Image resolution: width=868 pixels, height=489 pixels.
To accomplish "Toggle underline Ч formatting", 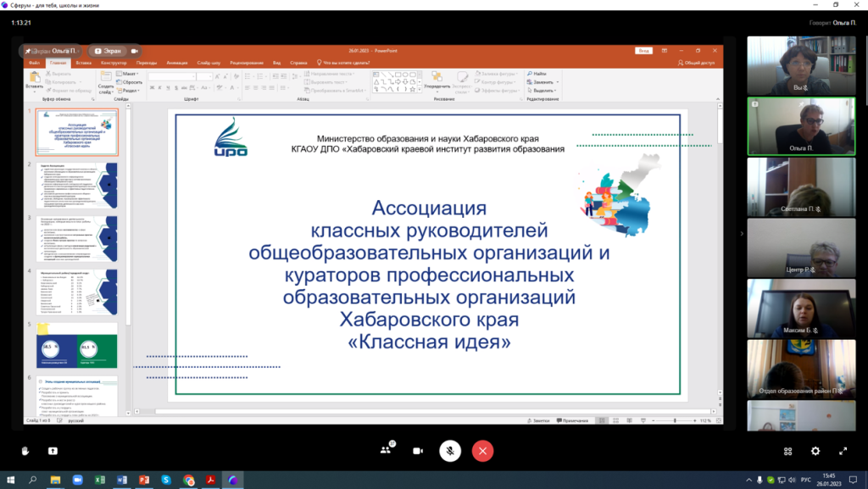I will pos(169,88).
